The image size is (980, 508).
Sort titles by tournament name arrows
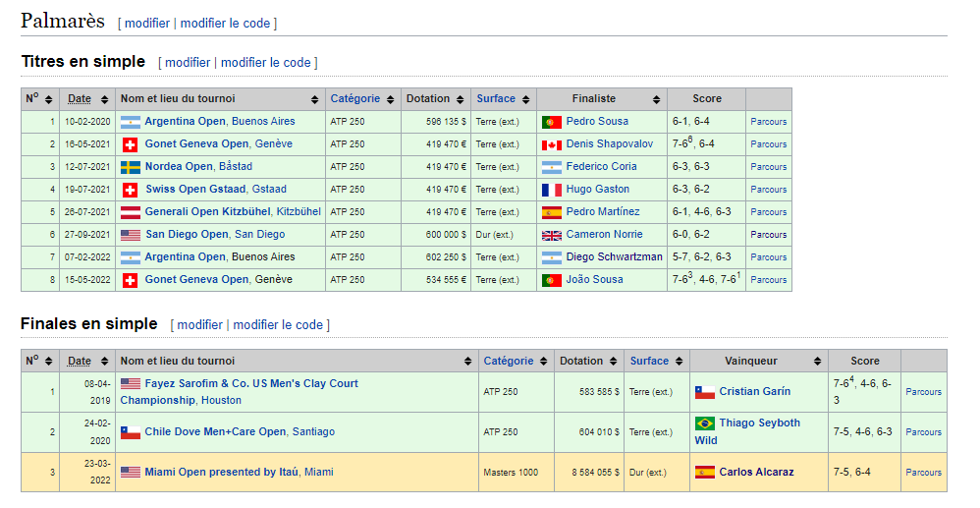pyautogui.click(x=314, y=99)
